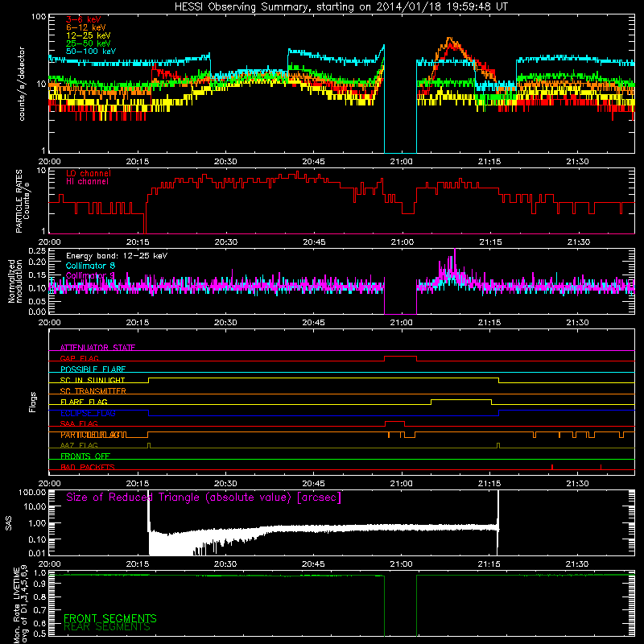Click the raised FLARE FLAG step segment
Viewport: 644px width, 644px height.
461,399
